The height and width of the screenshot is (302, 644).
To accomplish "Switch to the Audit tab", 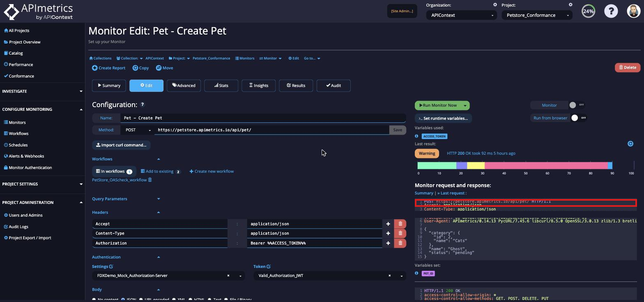I will tap(333, 85).
